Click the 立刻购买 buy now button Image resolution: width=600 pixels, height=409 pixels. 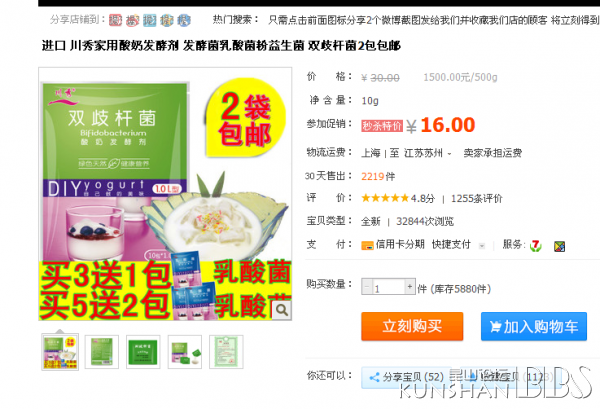412,326
